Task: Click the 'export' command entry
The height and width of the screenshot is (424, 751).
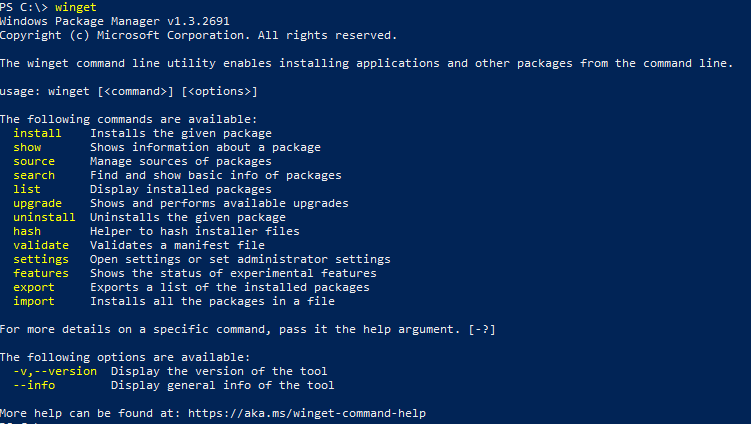Action: click(x=34, y=287)
